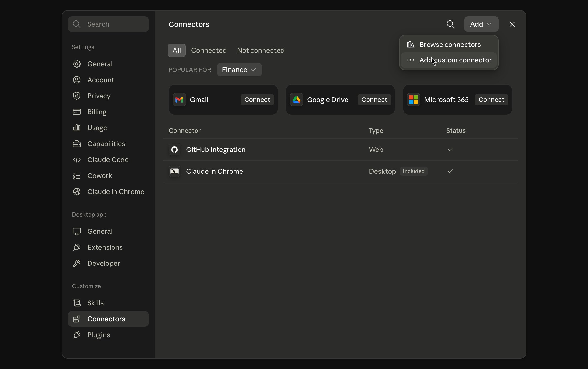Connect the Microsoft 365 connector
Image resolution: width=588 pixels, height=369 pixels.
pyautogui.click(x=491, y=100)
